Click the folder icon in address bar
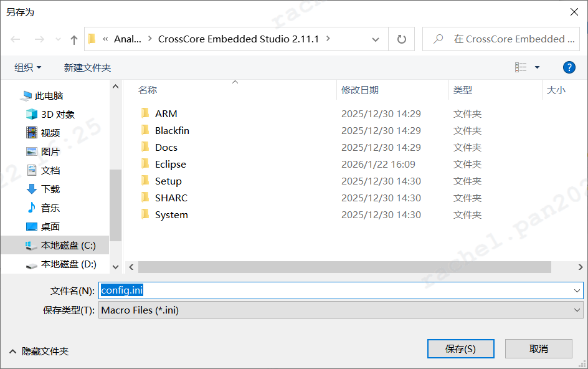588x369 pixels. click(x=92, y=39)
